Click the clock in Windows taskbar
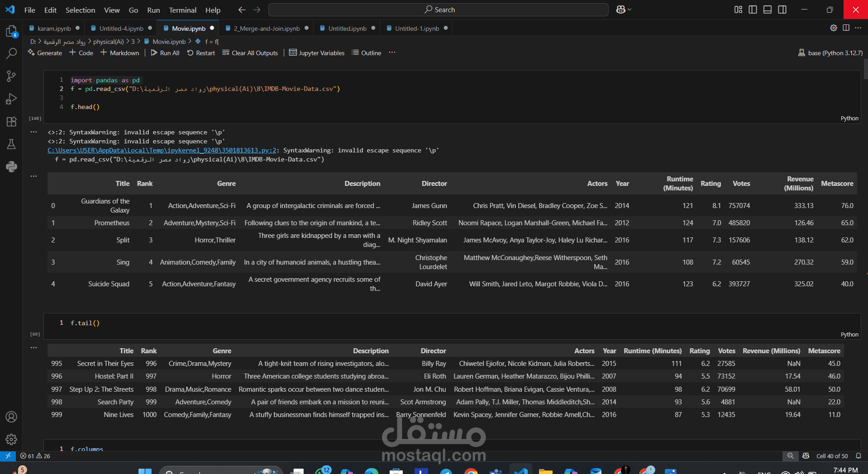This screenshot has height=474, width=868. [845, 470]
